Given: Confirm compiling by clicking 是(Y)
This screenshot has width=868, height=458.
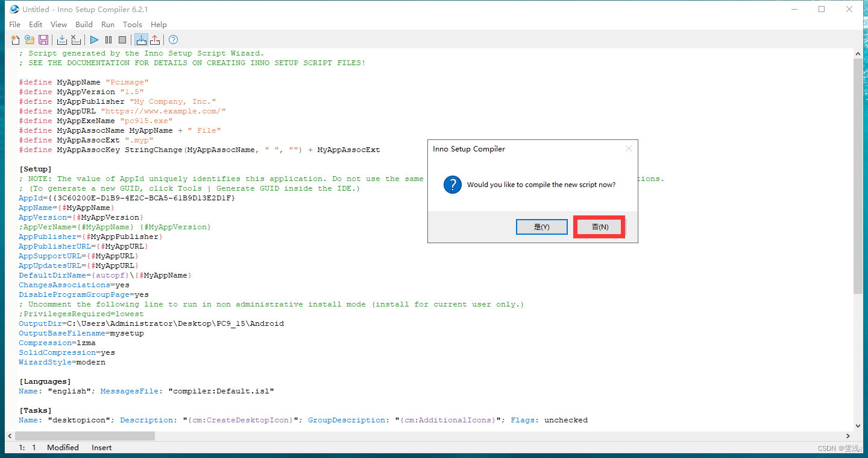Looking at the screenshot, I should click(541, 226).
